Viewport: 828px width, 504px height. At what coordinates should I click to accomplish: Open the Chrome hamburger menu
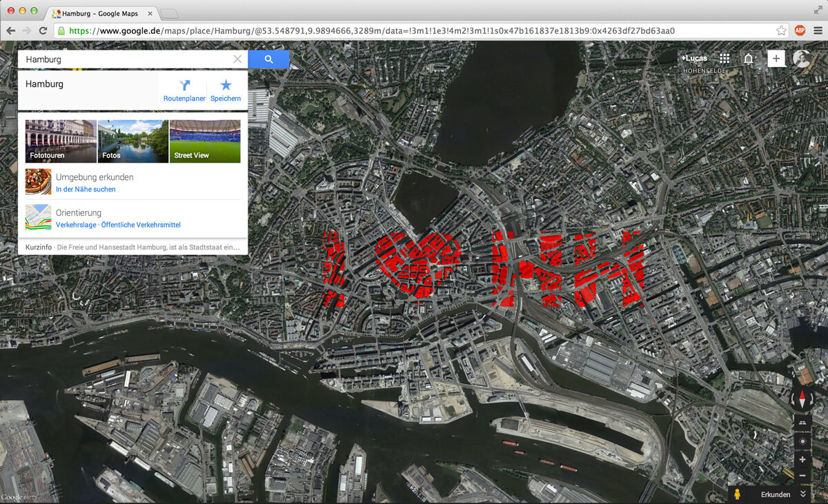tap(818, 31)
